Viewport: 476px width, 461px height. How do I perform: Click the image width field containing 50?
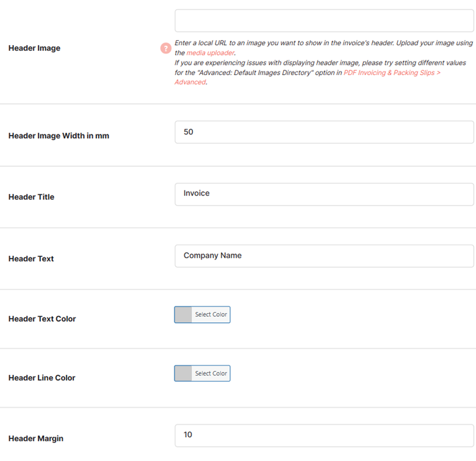click(324, 132)
